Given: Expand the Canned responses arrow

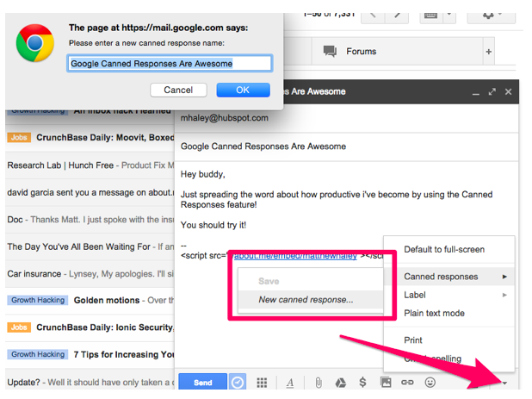Looking at the screenshot, I should tap(504, 277).
